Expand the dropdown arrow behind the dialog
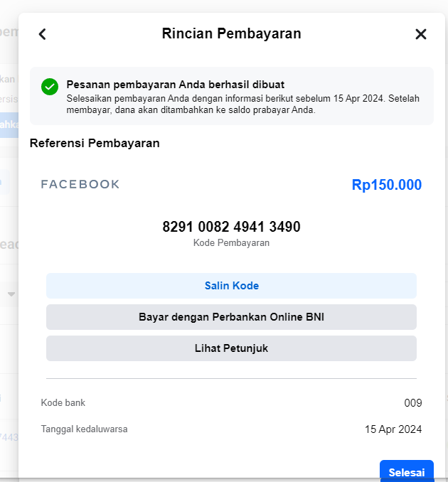The image size is (448, 482). (x=11, y=294)
